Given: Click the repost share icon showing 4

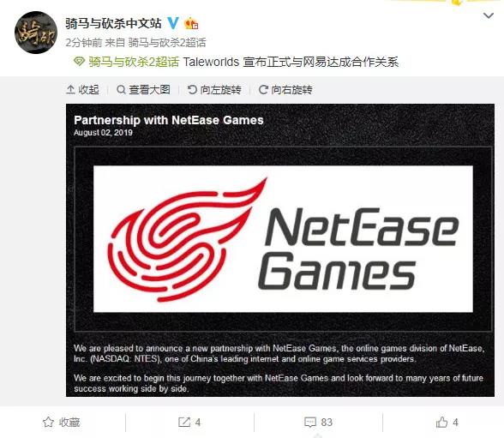Looking at the screenshot, I should click(189, 422).
